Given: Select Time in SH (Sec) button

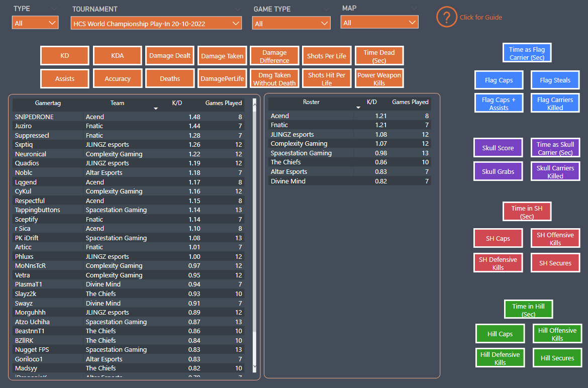Looking at the screenshot, I should [x=527, y=212].
